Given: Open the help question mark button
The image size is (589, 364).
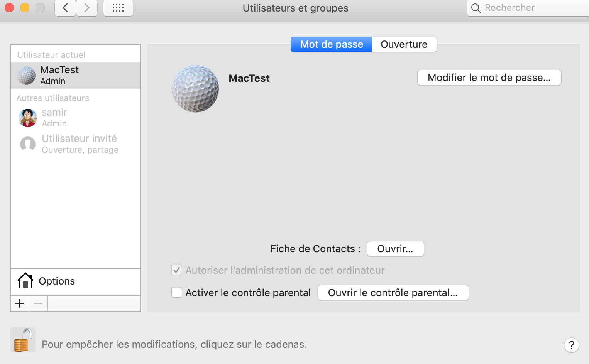Looking at the screenshot, I should [x=571, y=345].
